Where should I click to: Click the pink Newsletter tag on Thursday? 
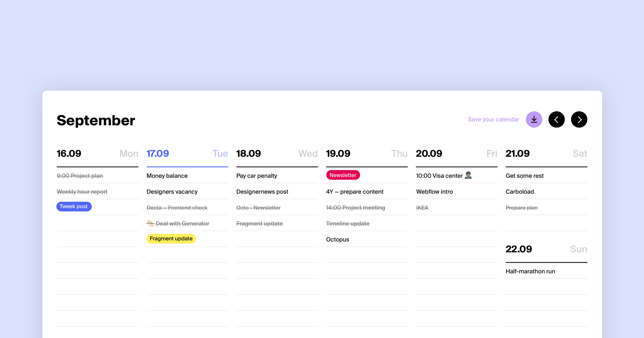point(343,175)
